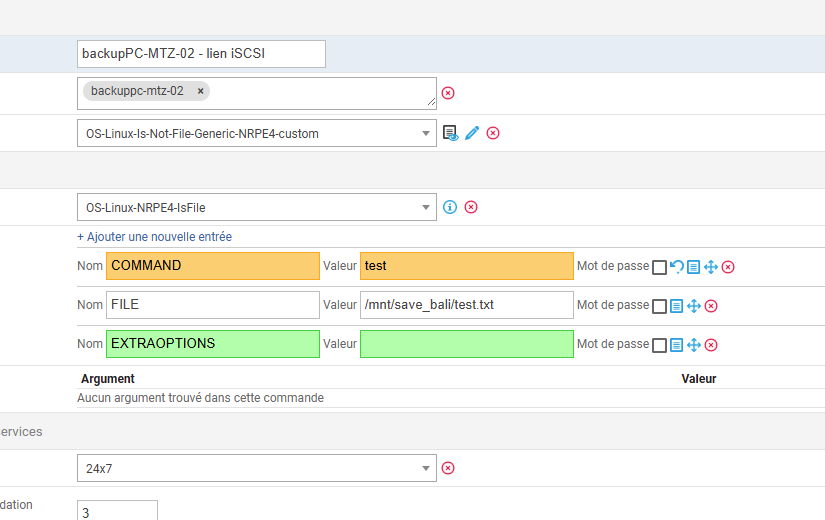The image size is (825, 520).
Task: Click the COMMAND macro name field
Action: [x=213, y=266]
